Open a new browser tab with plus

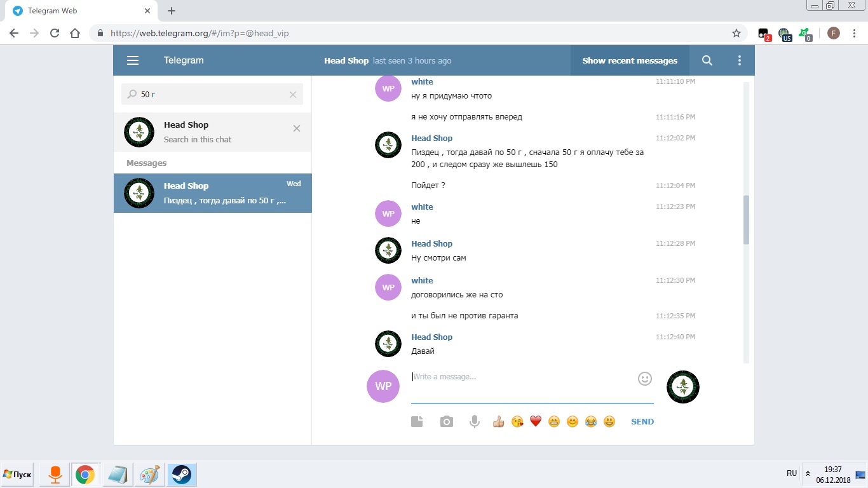(x=172, y=11)
